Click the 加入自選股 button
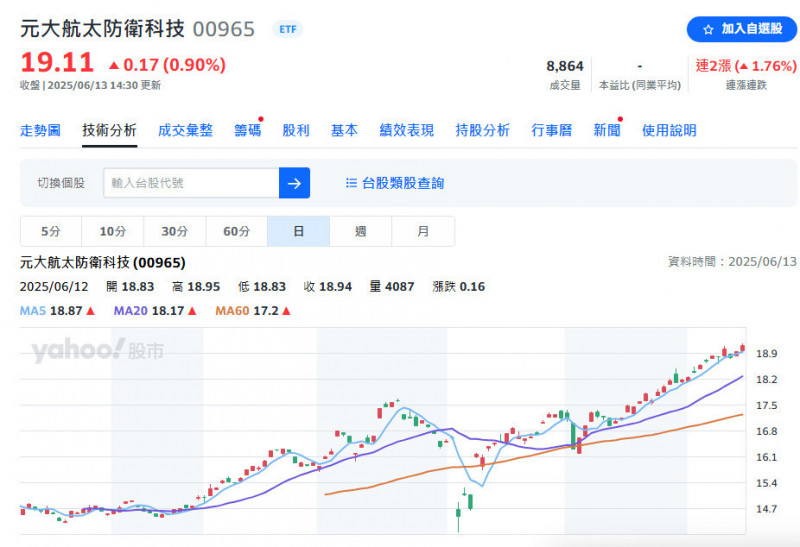 coord(741,29)
